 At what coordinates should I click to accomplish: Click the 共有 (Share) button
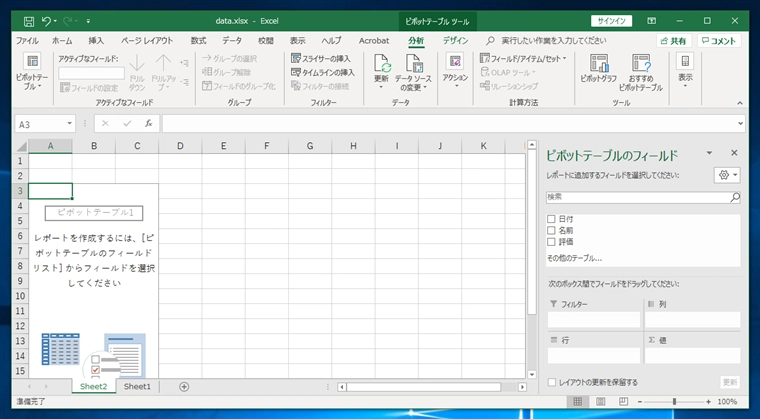[673, 40]
